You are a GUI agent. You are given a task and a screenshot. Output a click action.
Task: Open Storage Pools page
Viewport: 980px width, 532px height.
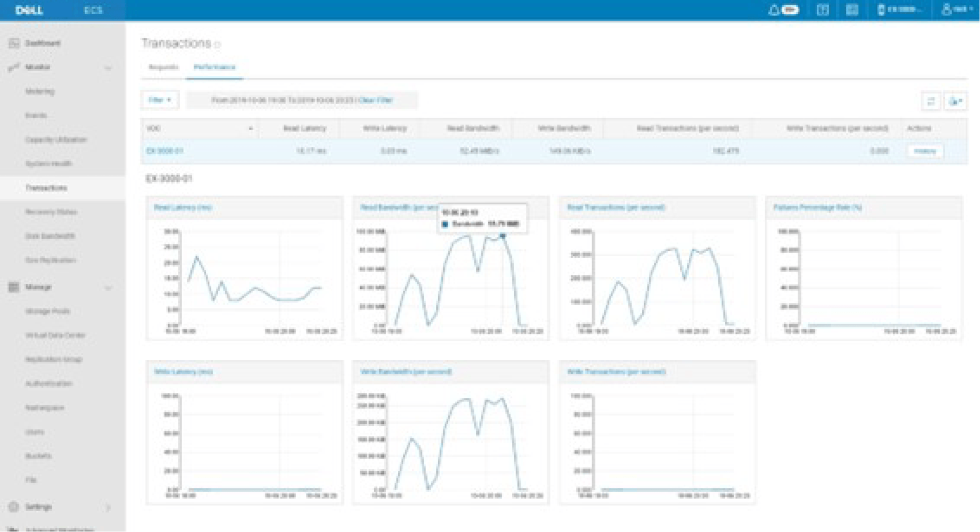[x=47, y=311]
